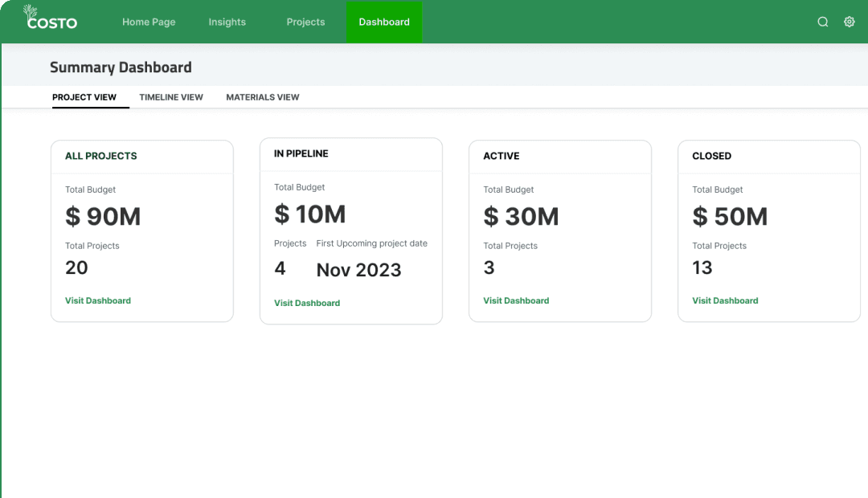Click the In Pipeline card title
Screen dimensions: 868x498
[x=301, y=154]
